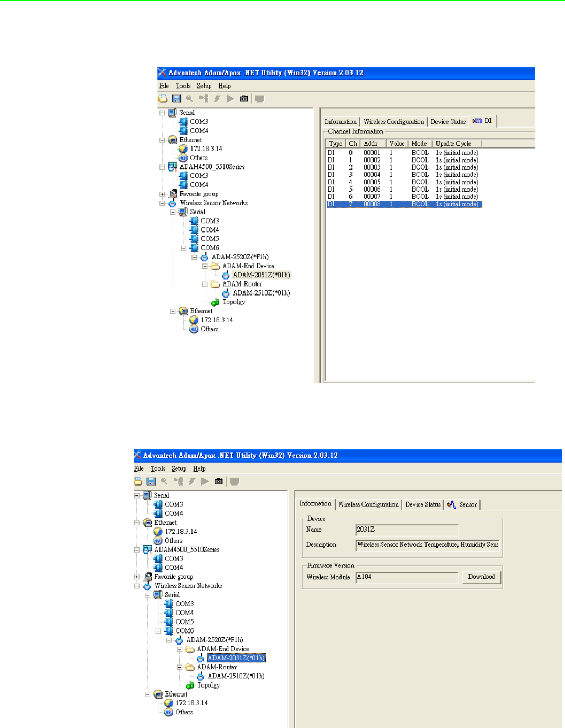Viewport: 565px width, 728px height.
Task: Open the Help menu in Sensor window
Action: pos(199,469)
